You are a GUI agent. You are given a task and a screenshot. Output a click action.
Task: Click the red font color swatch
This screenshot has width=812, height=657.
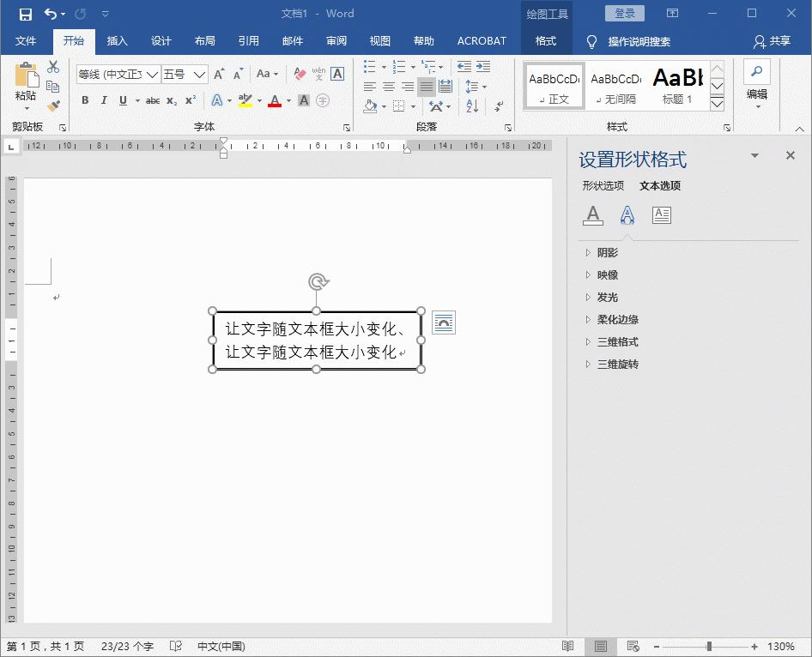273,100
